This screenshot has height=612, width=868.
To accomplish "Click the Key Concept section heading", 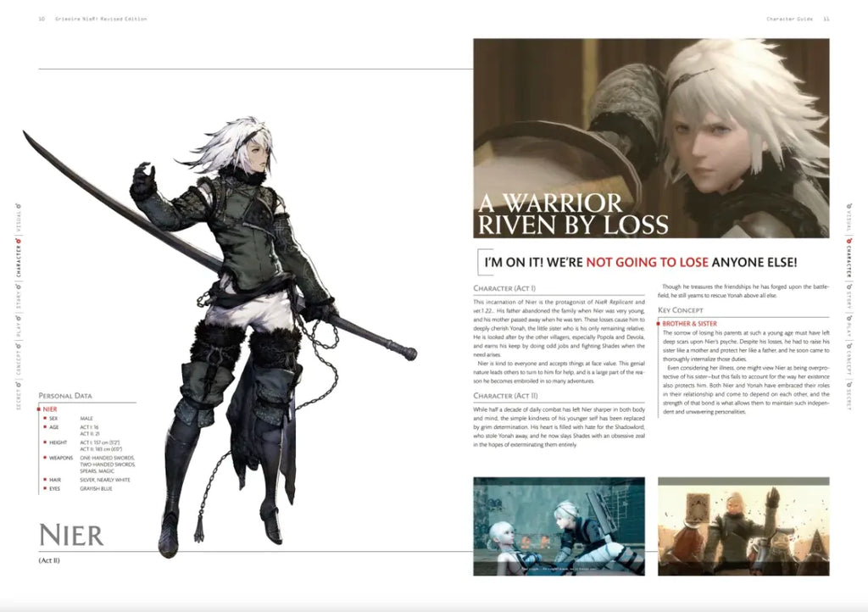I will click(684, 309).
